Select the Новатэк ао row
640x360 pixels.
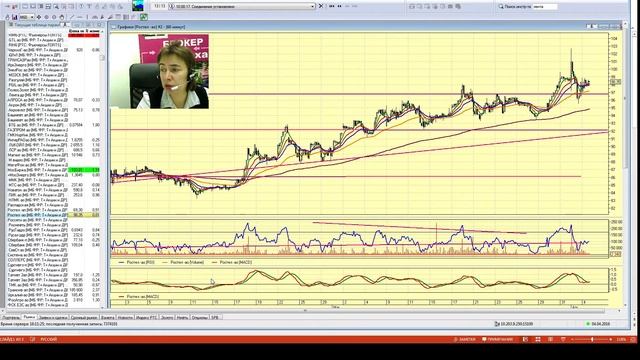pos(53,190)
